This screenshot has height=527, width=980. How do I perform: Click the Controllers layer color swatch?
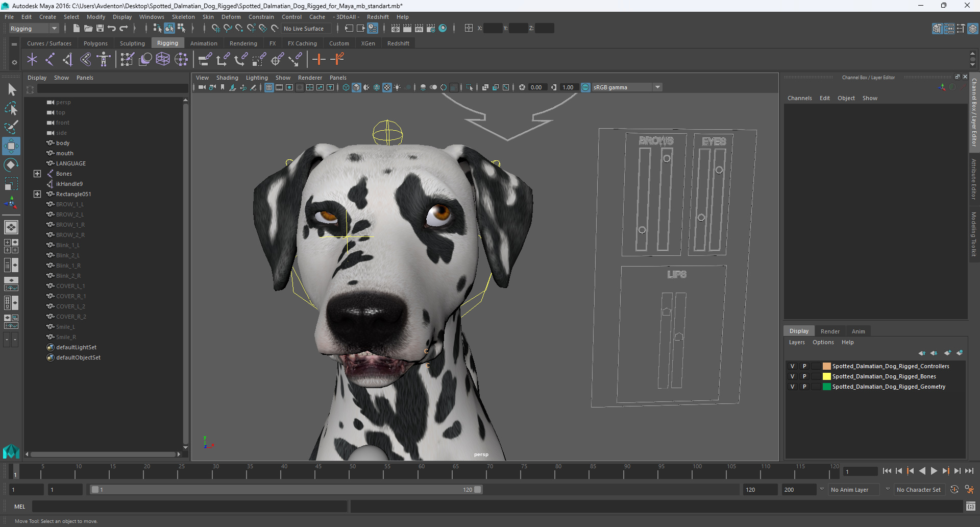tap(826, 366)
